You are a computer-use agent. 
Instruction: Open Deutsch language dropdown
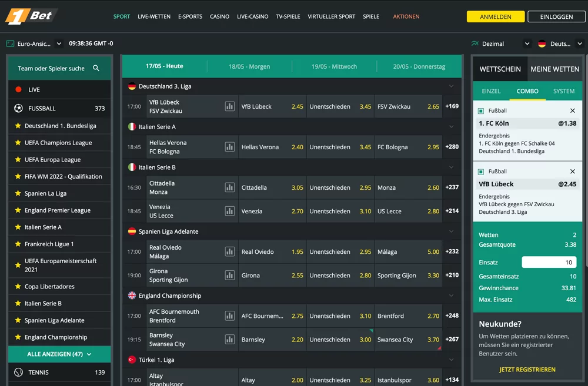579,43
